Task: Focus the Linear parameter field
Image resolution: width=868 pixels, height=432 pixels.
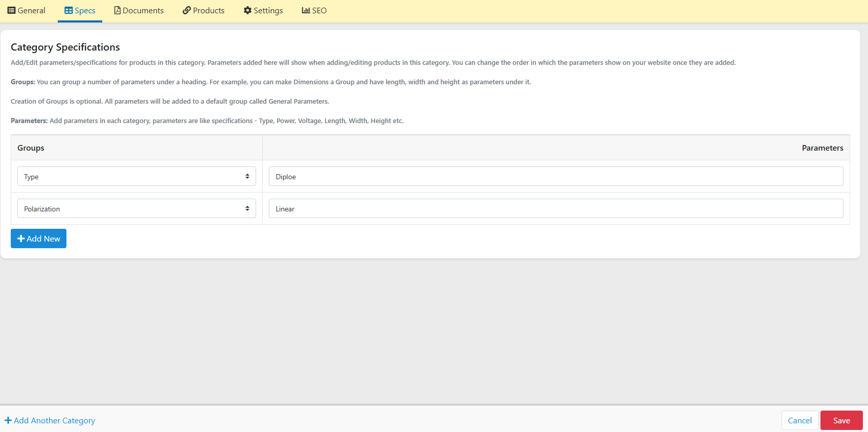Action: 556,208
